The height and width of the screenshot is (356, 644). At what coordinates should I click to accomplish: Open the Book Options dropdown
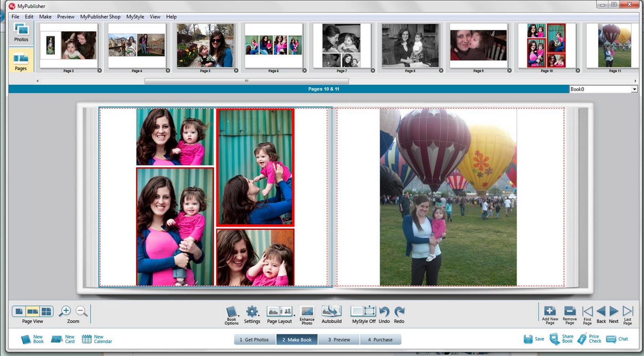(x=231, y=312)
